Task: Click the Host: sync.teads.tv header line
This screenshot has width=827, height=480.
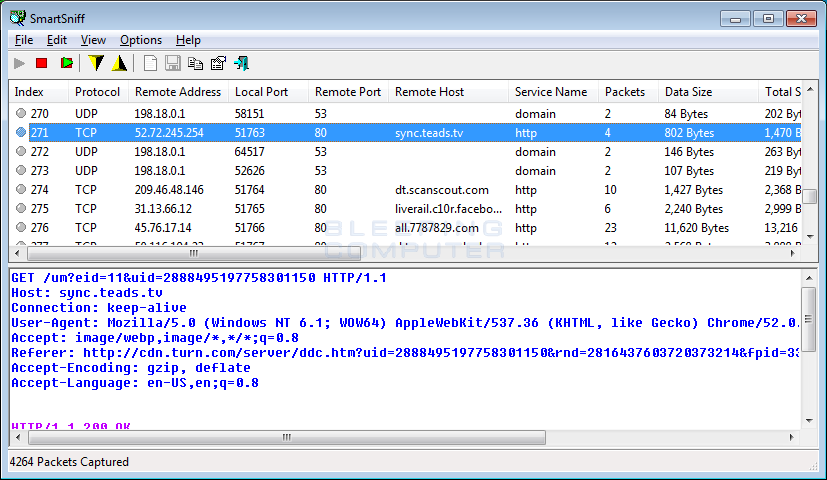Action: point(87,293)
